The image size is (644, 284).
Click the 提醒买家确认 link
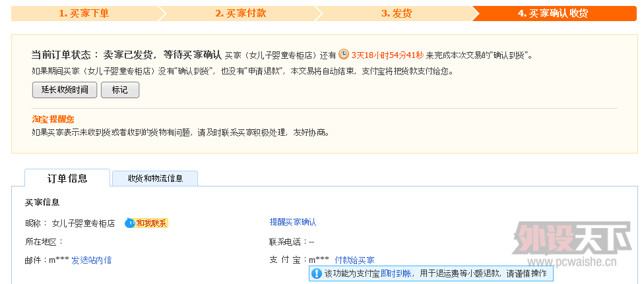(293, 222)
